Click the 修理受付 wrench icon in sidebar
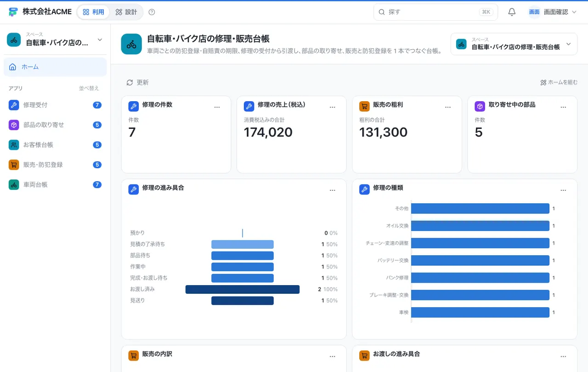Image resolution: width=588 pixels, height=372 pixels. point(14,105)
